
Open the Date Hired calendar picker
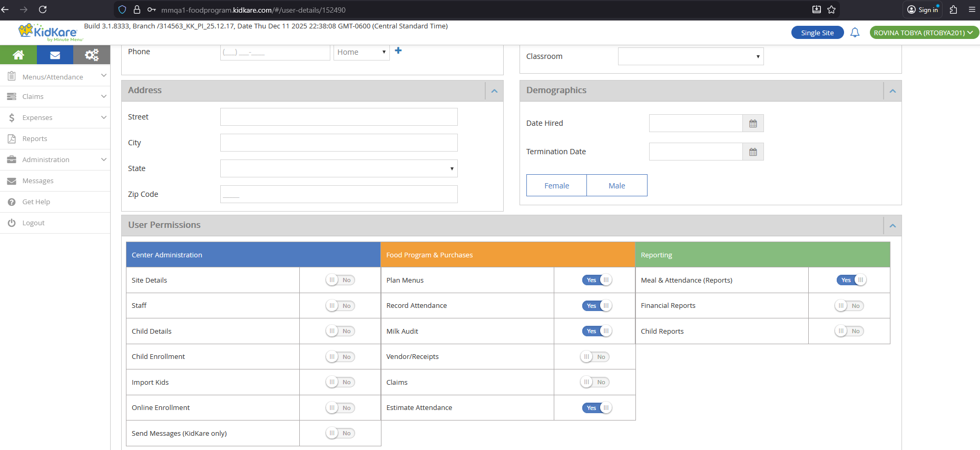click(753, 123)
